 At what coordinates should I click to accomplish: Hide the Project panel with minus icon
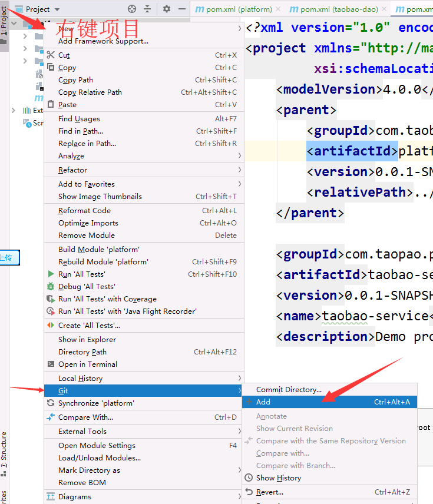point(182,9)
